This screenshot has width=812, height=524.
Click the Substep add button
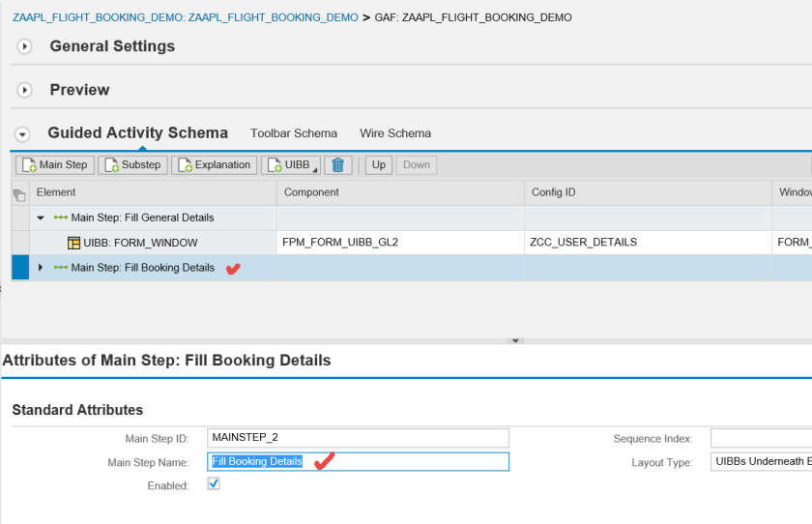point(132,165)
